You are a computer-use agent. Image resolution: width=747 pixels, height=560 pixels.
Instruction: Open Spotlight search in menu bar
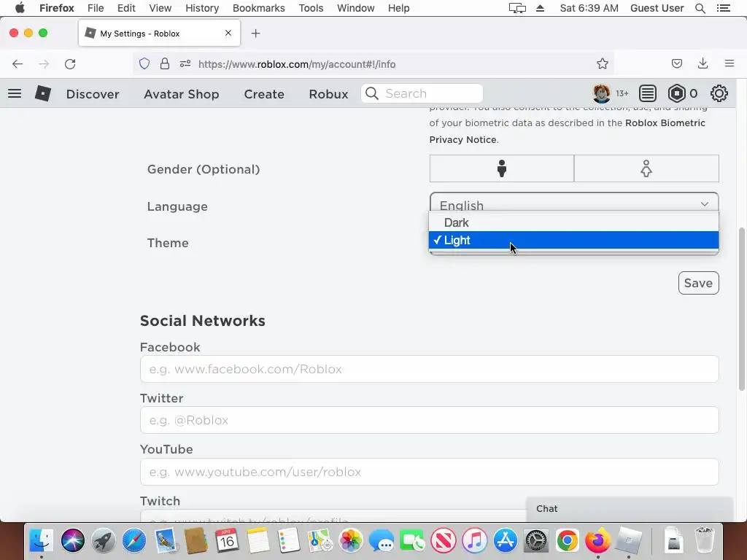coord(700,8)
